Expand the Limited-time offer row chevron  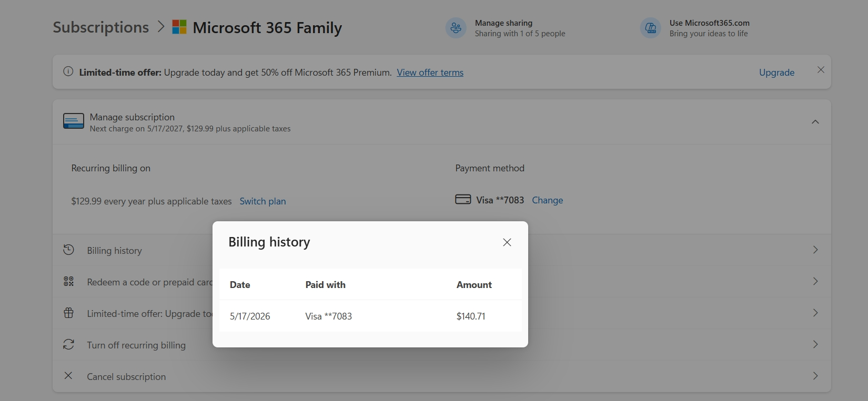(x=815, y=313)
